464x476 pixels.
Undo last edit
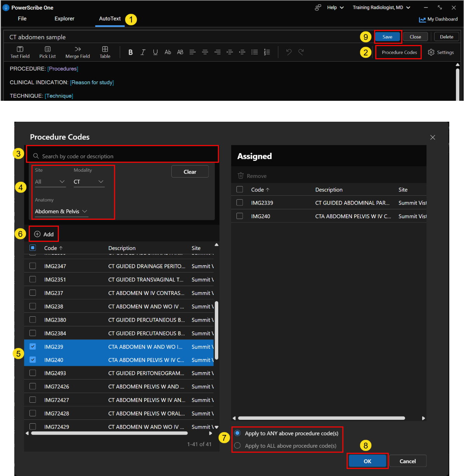[x=289, y=52]
